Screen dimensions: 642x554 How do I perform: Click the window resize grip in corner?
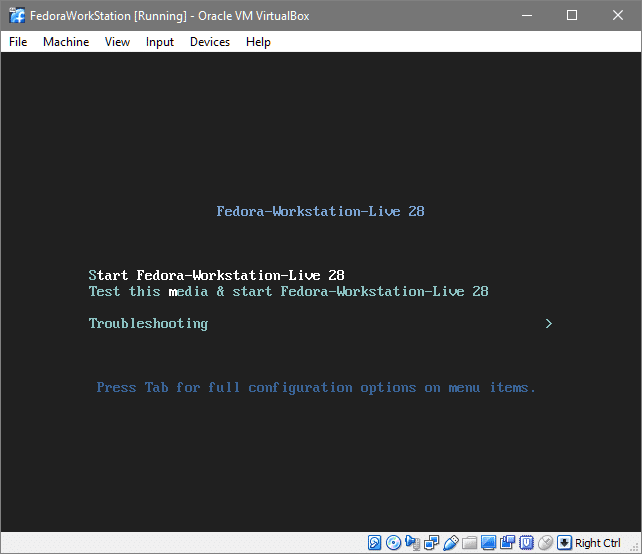coord(636,548)
